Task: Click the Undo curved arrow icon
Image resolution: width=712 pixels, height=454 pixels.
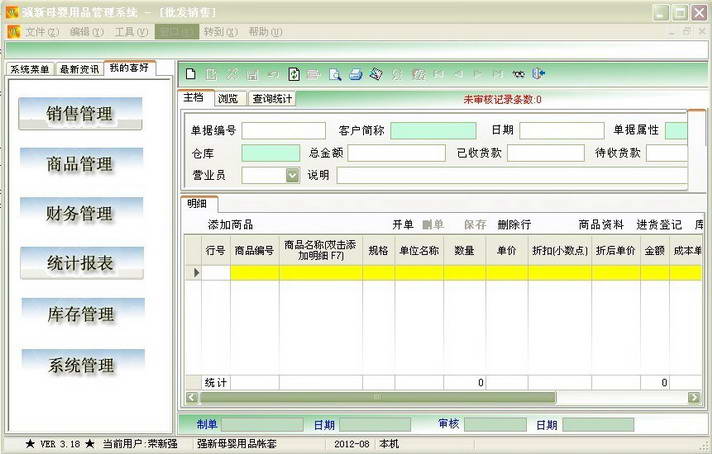Action: (x=273, y=74)
